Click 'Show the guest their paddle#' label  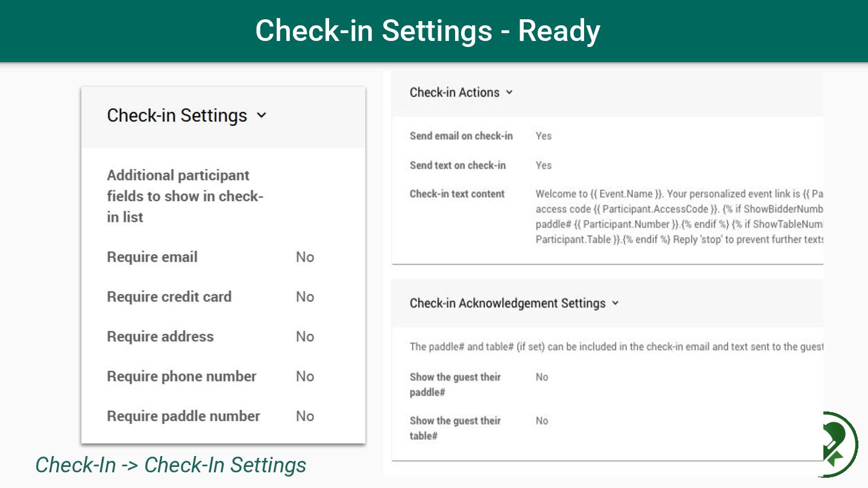tap(455, 385)
